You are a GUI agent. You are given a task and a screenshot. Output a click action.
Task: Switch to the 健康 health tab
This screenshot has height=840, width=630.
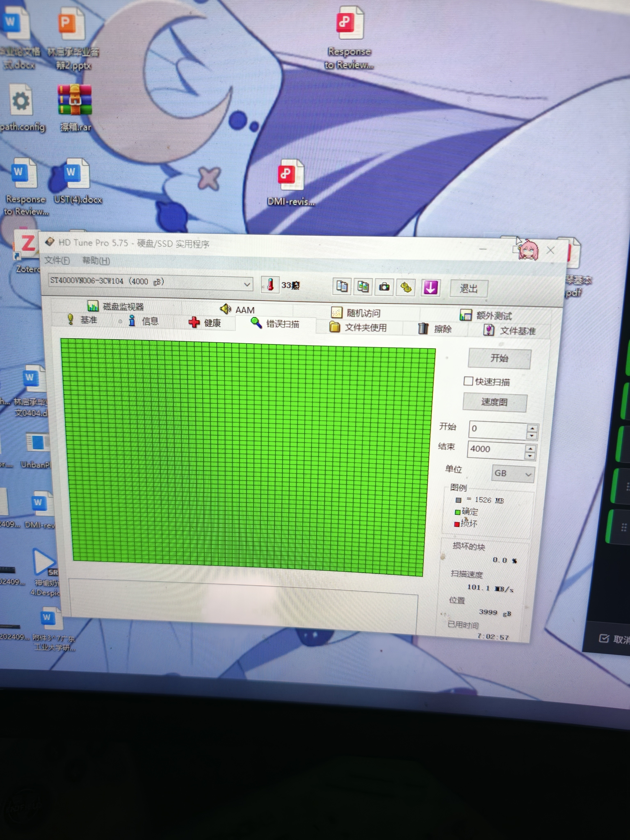pyautogui.click(x=205, y=323)
